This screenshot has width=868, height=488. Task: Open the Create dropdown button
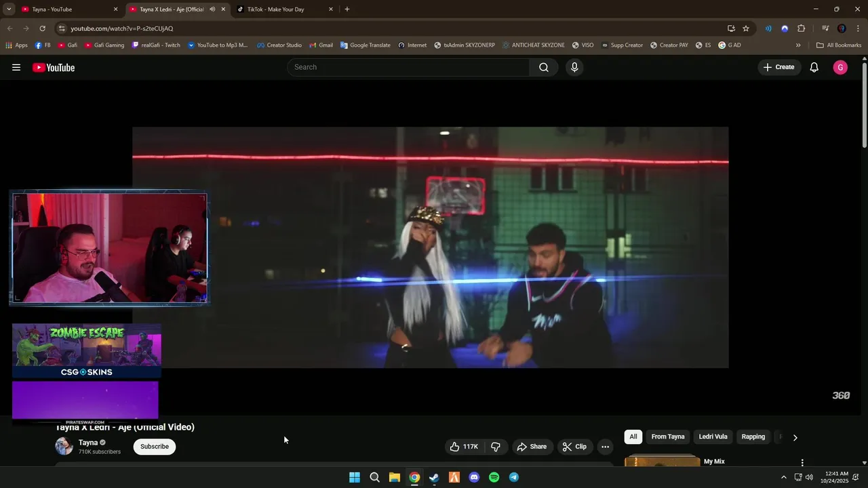[x=778, y=67]
